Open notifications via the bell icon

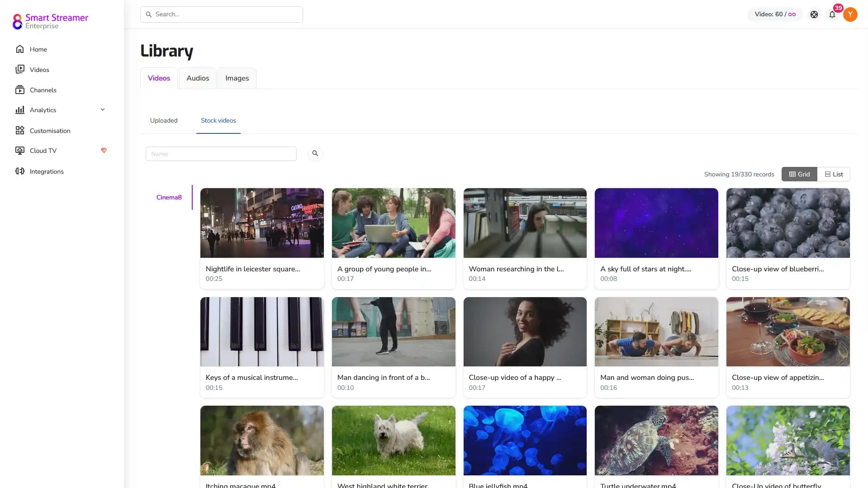click(832, 14)
